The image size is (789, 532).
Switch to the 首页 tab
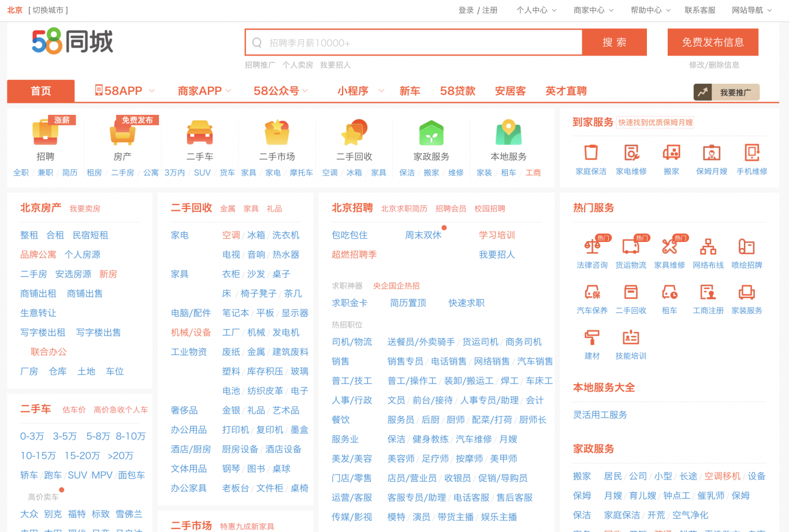(41, 91)
